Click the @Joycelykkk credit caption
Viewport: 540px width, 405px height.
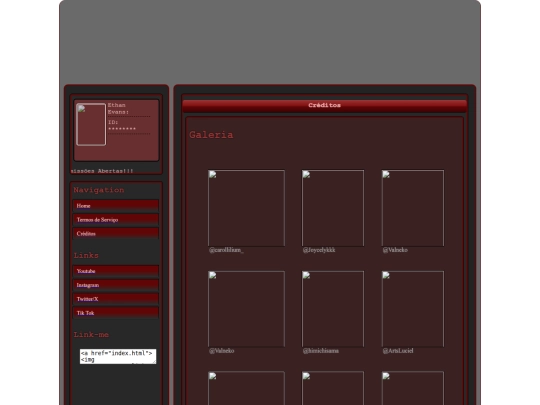tap(319, 250)
